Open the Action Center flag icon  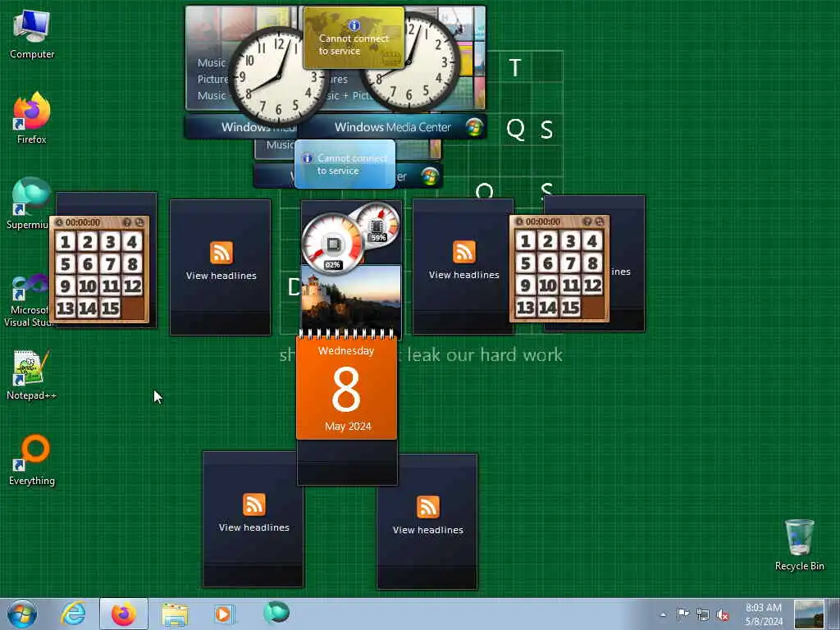coord(682,614)
